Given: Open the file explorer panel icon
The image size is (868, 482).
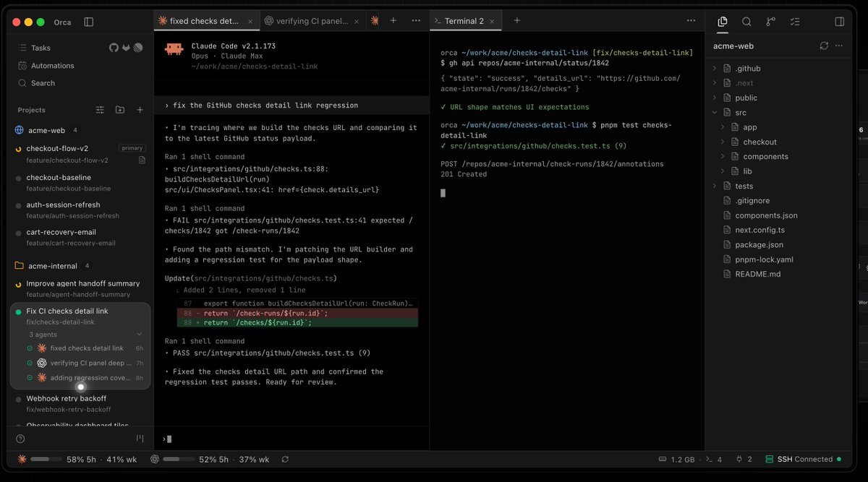Looking at the screenshot, I should 723,22.
